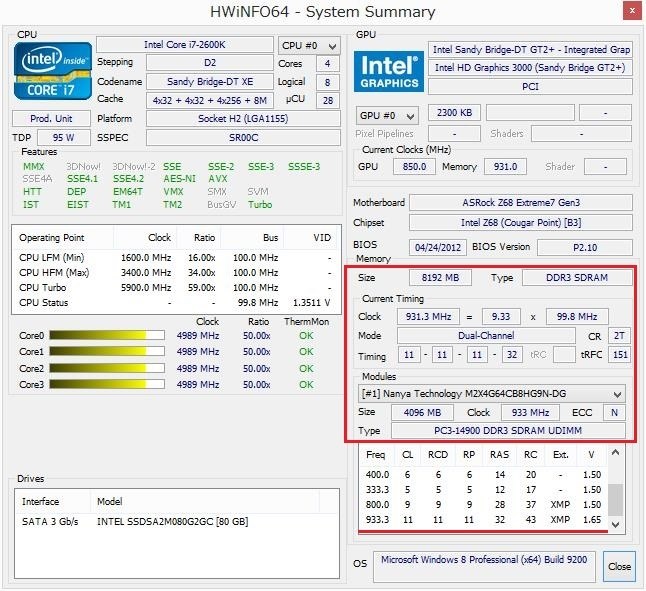Select the CPU Turbo row
Image resolution: width=646 pixels, height=591 pixels.
click(176, 287)
